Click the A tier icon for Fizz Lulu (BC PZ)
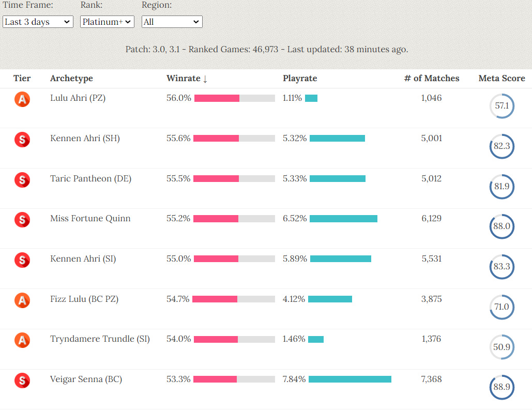Viewport: 532px width, 411px height. point(22,300)
